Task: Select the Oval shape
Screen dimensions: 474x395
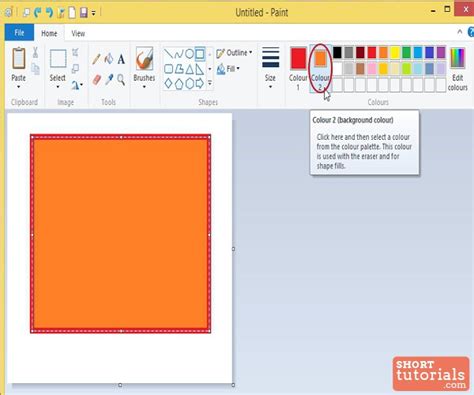Action: [x=189, y=54]
